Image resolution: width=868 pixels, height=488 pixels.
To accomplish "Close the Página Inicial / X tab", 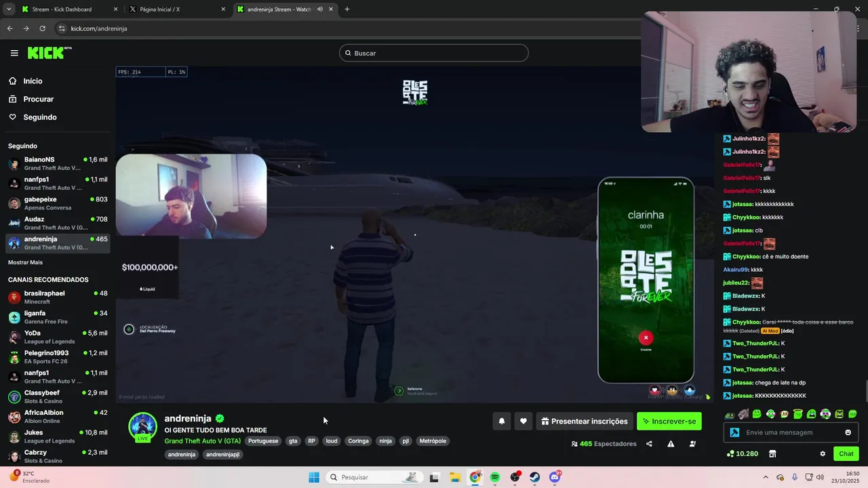I will pyautogui.click(x=223, y=9).
